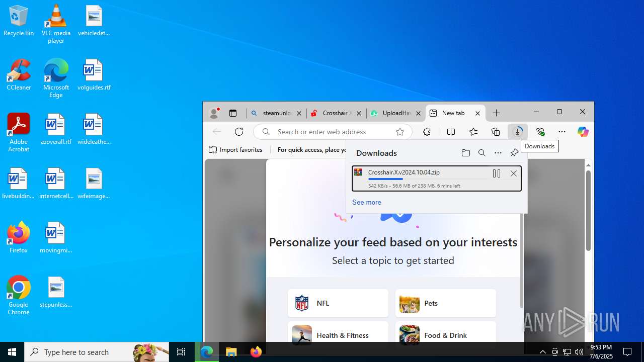Viewport: 644px width, 362px height.
Task: Open Collections icon in Edge toolbar
Action: coord(496,132)
